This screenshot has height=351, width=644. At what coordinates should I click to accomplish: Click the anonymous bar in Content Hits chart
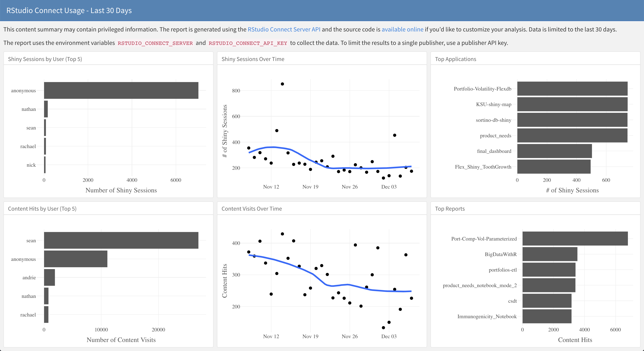(76, 259)
